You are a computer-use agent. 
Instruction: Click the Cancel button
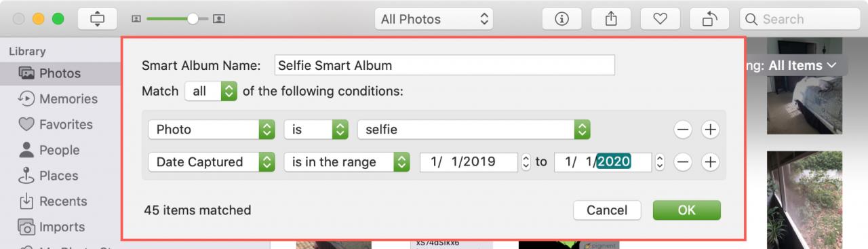click(607, 210)
